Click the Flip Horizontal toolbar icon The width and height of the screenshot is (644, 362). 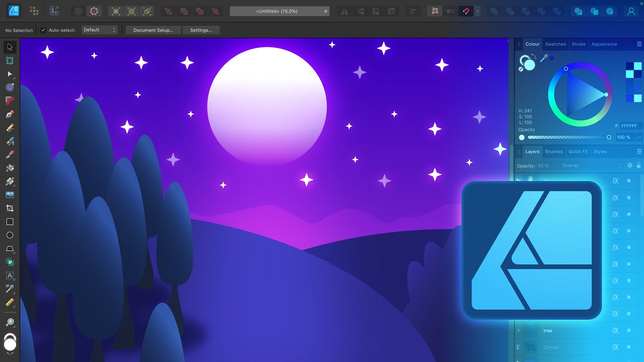click(344, 11)
